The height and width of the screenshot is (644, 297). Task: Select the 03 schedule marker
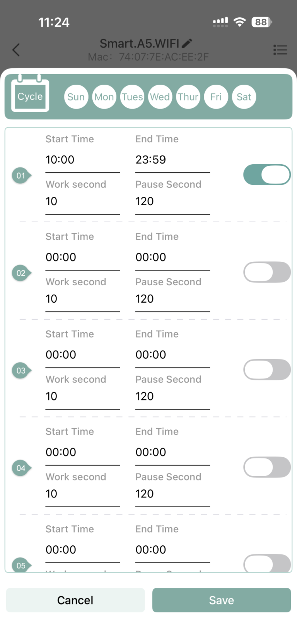tap(21, 371)
